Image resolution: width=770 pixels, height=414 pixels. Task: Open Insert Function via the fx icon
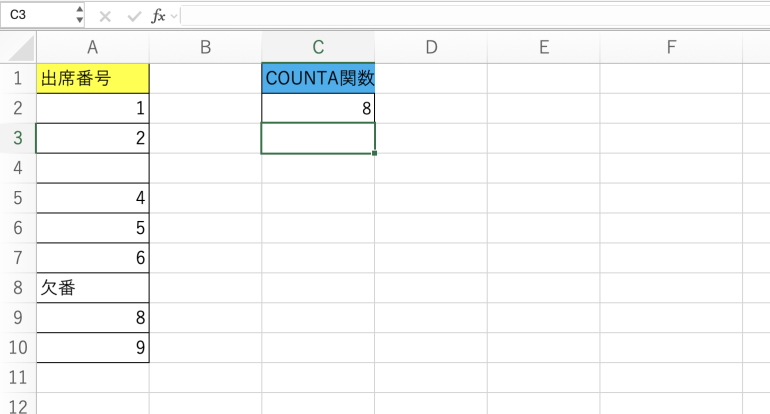coord(158,16)
